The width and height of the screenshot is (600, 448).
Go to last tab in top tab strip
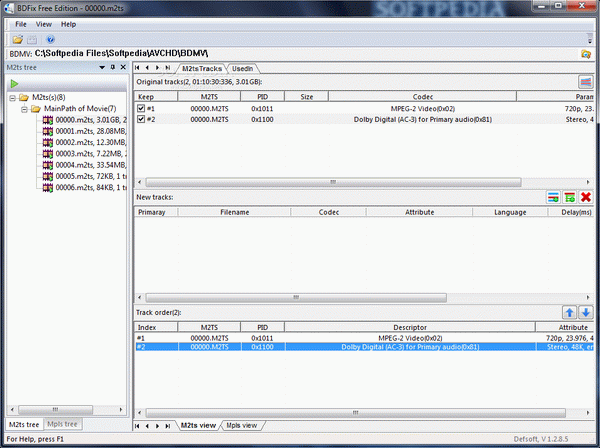(x=168, y=68)
